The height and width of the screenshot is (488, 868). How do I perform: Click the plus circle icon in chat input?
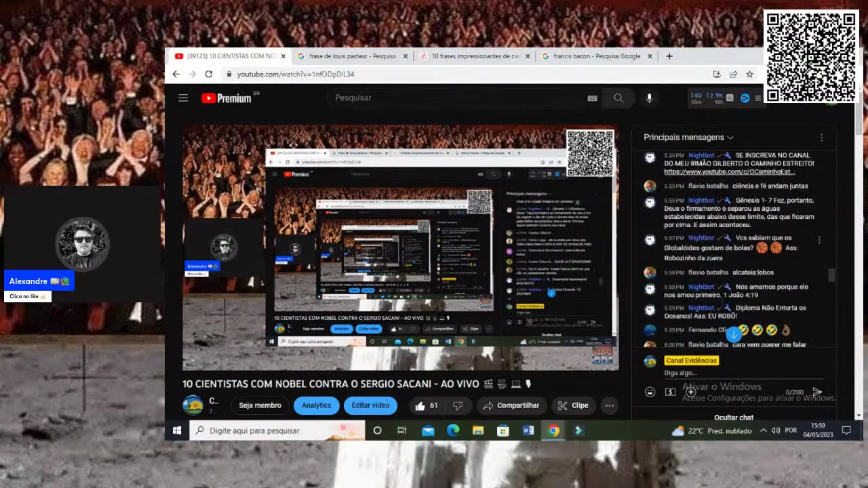point(690,392)
